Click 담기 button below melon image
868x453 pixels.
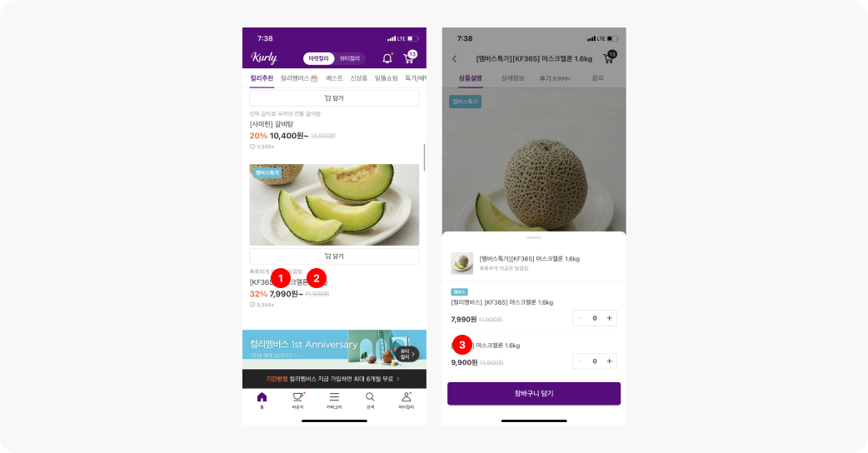point(334,256)
